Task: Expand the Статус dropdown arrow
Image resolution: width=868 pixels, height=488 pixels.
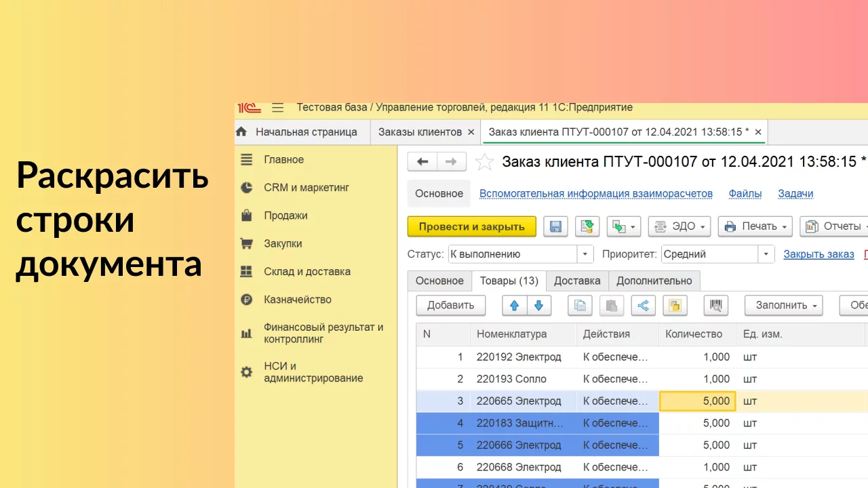Action: (585, 254)
